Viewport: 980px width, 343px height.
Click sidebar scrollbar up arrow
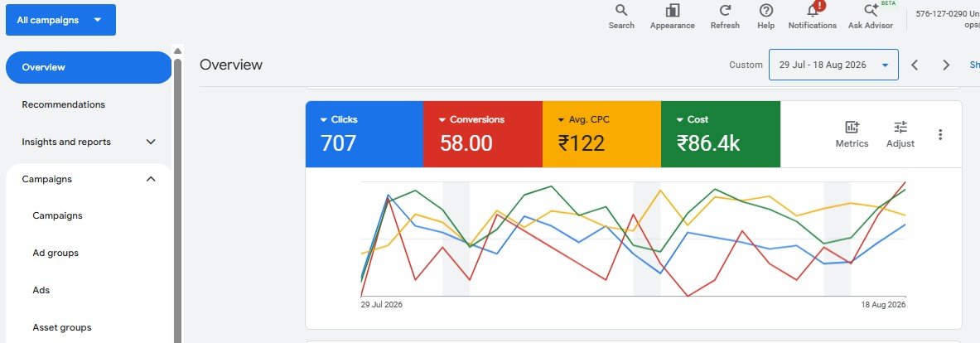[177, 51]
